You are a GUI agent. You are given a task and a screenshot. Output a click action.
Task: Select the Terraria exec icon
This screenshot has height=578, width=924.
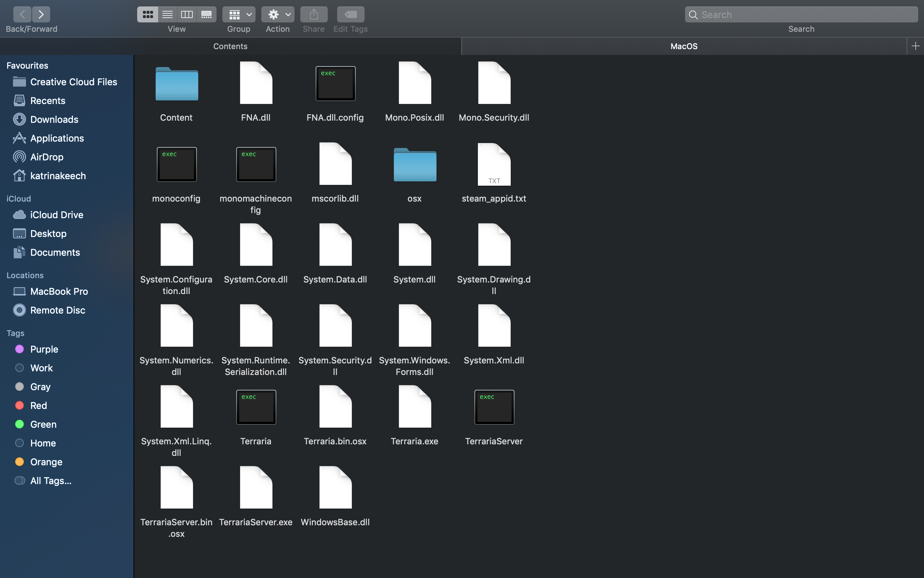[256, 407]
